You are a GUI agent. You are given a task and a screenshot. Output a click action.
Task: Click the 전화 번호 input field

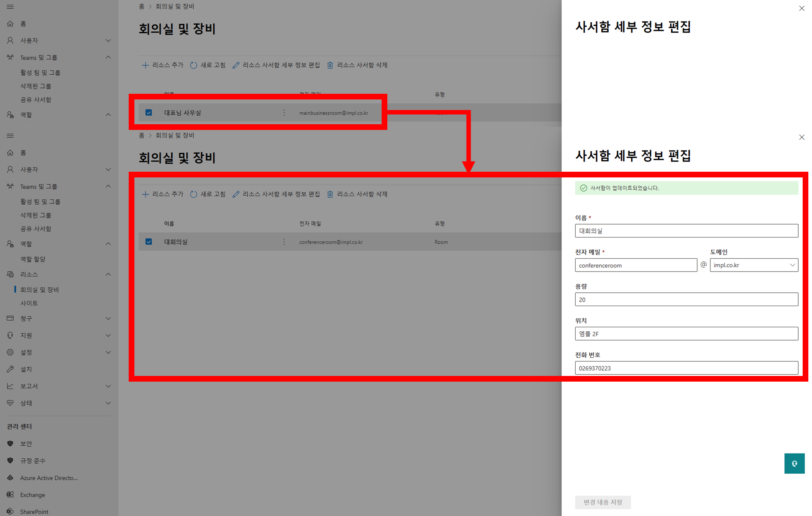click(686, 368)
